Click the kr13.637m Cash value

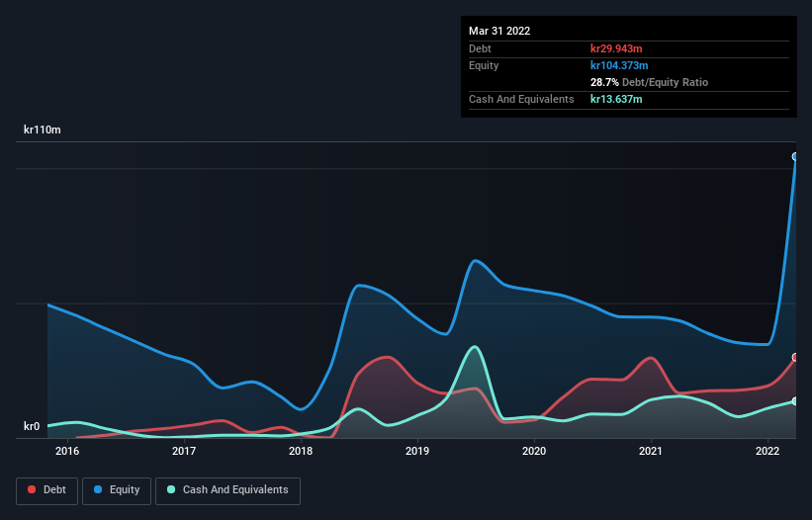[x=616, y=99]
